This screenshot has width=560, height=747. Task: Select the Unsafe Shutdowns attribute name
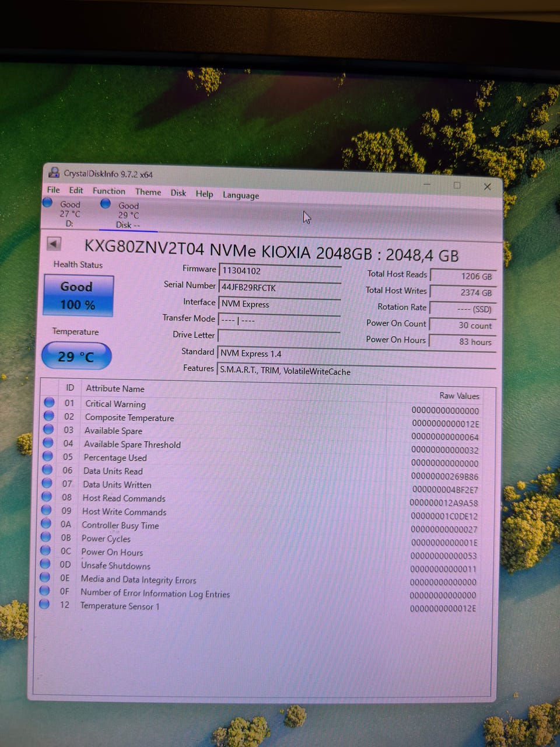click(x=116, y=566)
